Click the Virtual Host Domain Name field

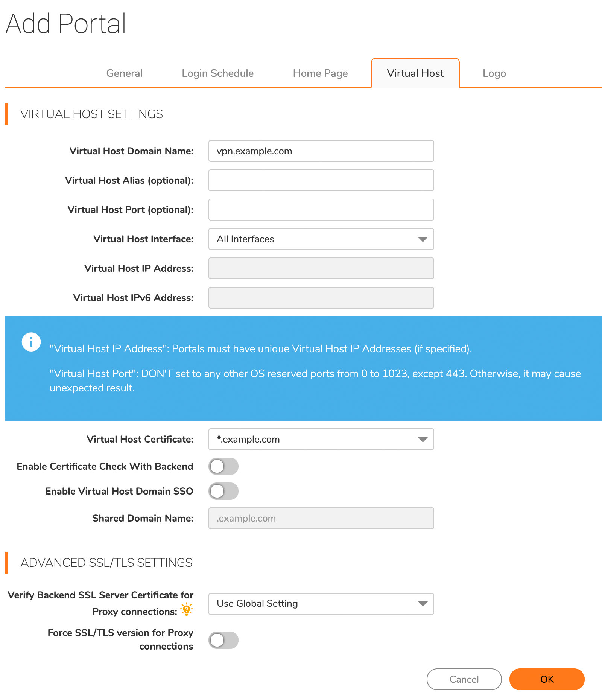[x=321, y=151]
